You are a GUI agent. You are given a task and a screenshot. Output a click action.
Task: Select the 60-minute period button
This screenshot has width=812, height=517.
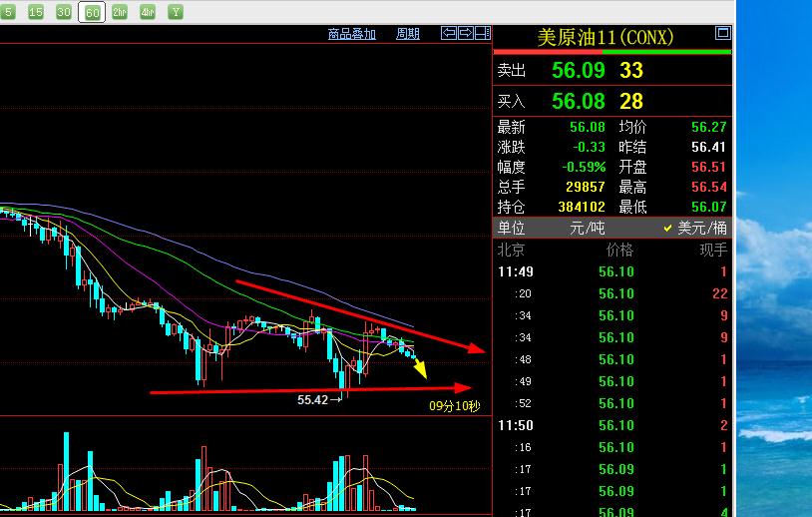92,12
